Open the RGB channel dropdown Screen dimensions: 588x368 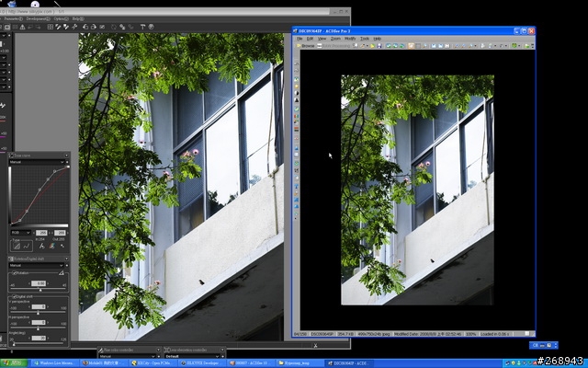coord(20,233)
